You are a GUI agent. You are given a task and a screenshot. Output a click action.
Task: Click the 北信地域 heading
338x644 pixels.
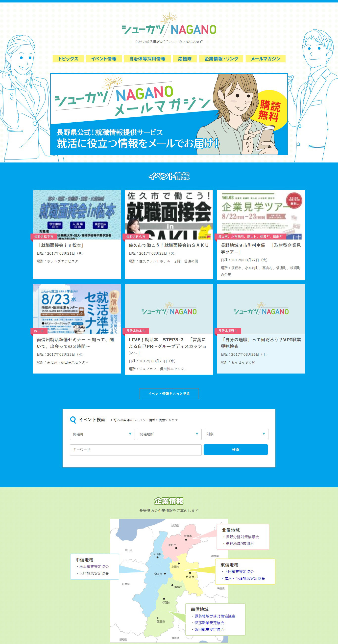[x=231, y=530]
